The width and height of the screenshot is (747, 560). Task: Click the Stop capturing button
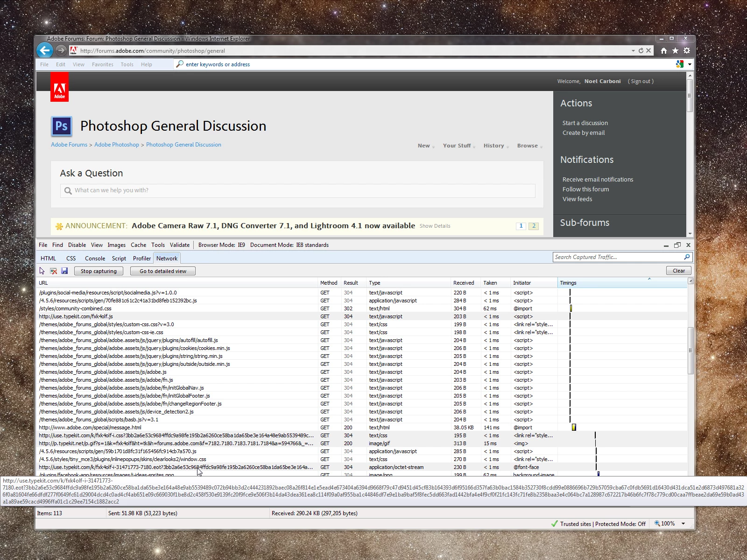(x=99, y=271)
